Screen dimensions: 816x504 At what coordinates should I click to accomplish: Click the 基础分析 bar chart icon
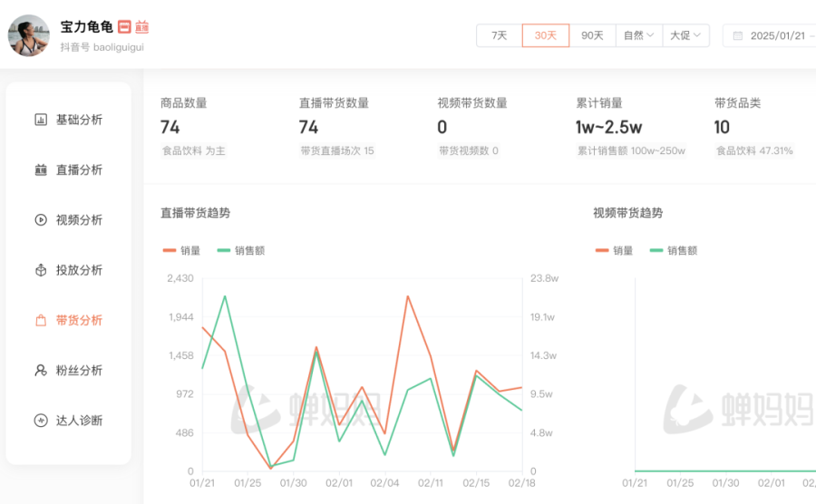(x=41, y=120)
